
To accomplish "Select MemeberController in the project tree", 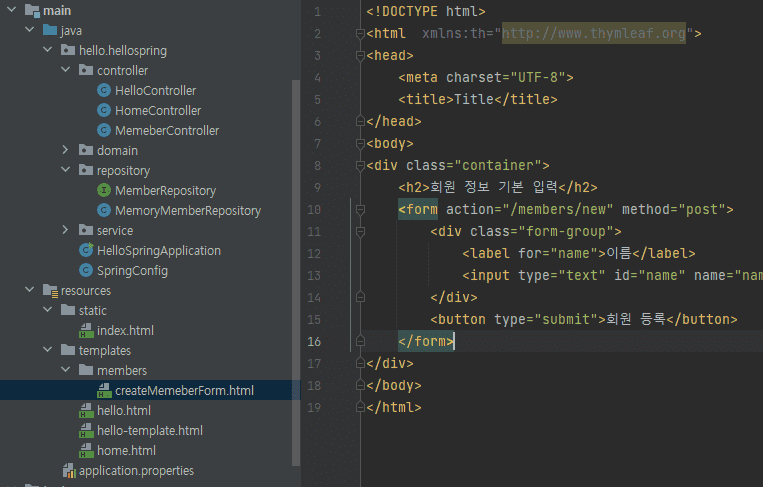I will (167, 130).
